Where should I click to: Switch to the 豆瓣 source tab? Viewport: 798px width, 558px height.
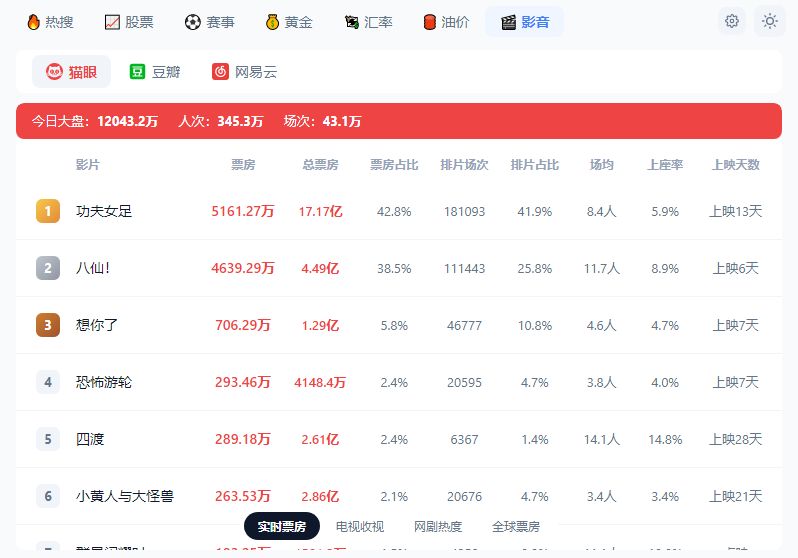tap(155, 72)
